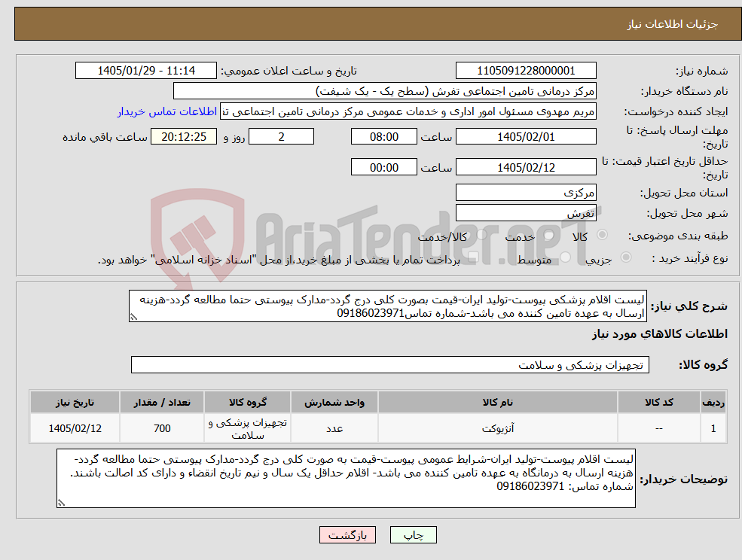Click the تاریخ نیاز column header

75,403
